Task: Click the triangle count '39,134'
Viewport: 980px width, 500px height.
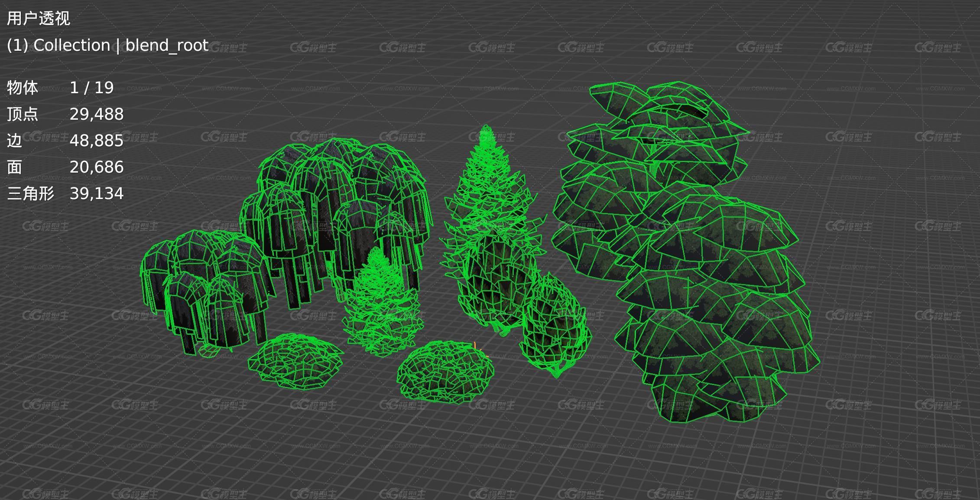Action: coord(97,193)
